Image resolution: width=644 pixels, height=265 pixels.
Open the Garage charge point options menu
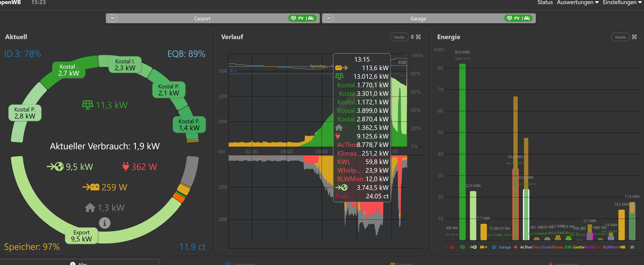(x=329, y=18)
